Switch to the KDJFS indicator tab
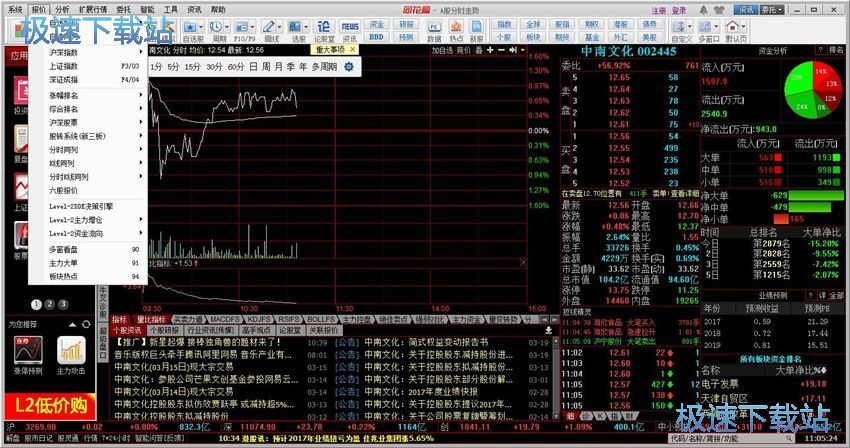 tap(259, 319)
